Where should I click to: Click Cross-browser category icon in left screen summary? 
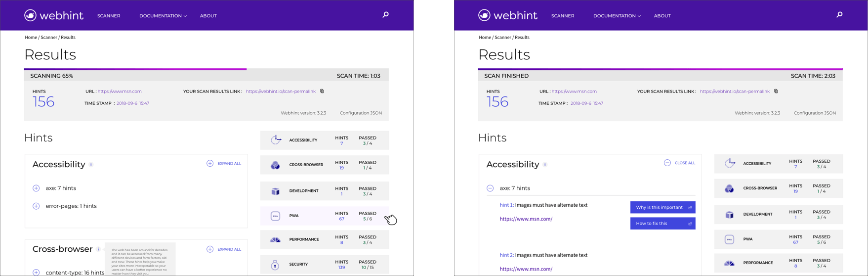[275, 165]
